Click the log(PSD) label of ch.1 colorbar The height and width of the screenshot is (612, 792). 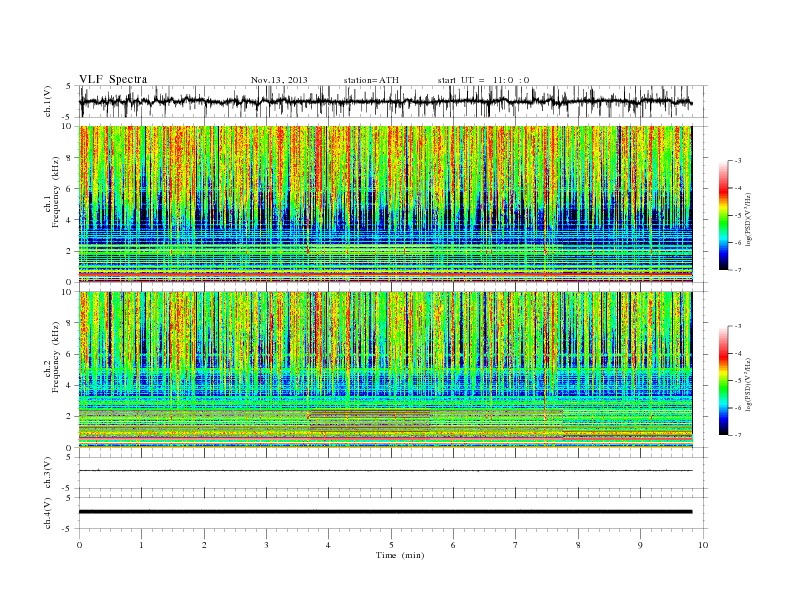[749, 218]
